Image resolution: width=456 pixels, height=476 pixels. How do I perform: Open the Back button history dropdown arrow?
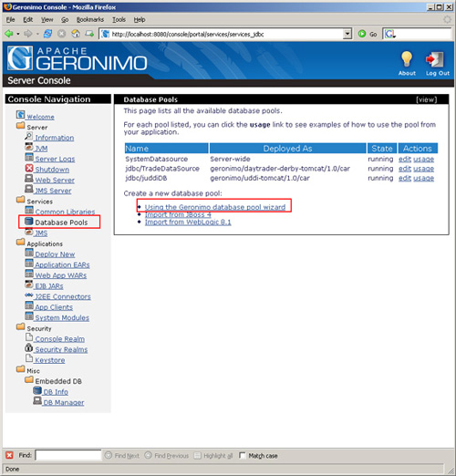point(18,34)
